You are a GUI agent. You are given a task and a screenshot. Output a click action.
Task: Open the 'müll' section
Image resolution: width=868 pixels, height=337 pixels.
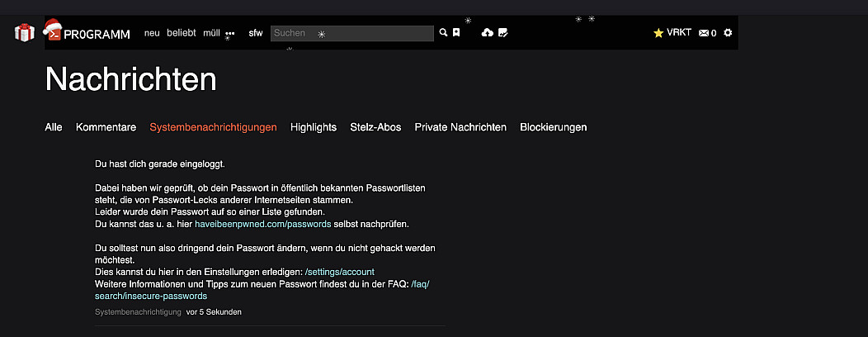coord(211,33)
